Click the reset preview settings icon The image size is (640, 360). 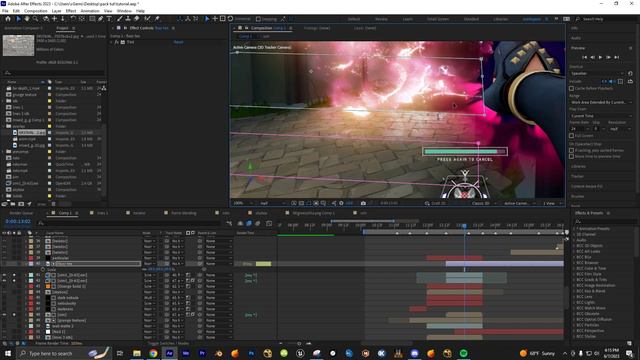(630, 73)
